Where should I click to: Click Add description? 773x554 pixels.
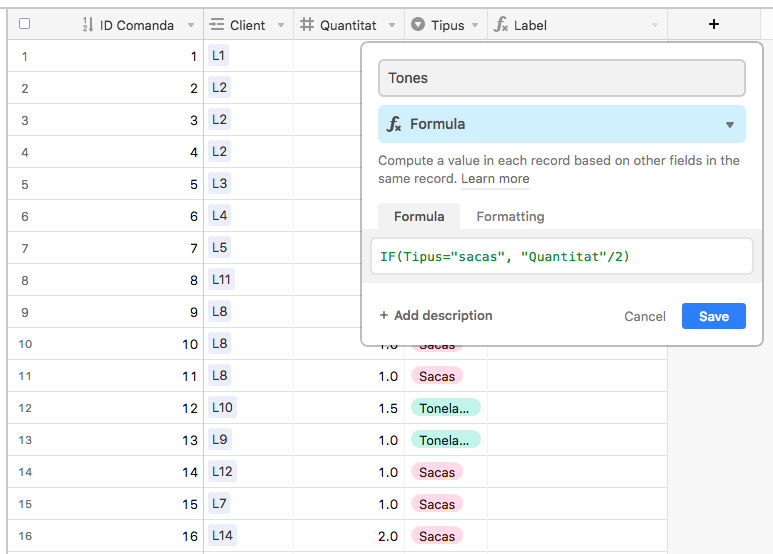pyautogui.click(x=436, y=315)
